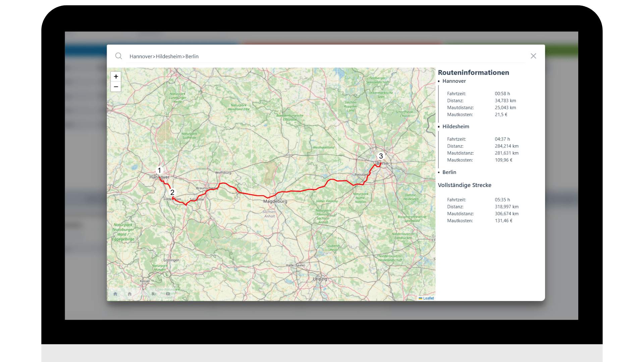Zoom out the map with minus button
Viewport: 644px width, 362px height.
coord(116,87)
